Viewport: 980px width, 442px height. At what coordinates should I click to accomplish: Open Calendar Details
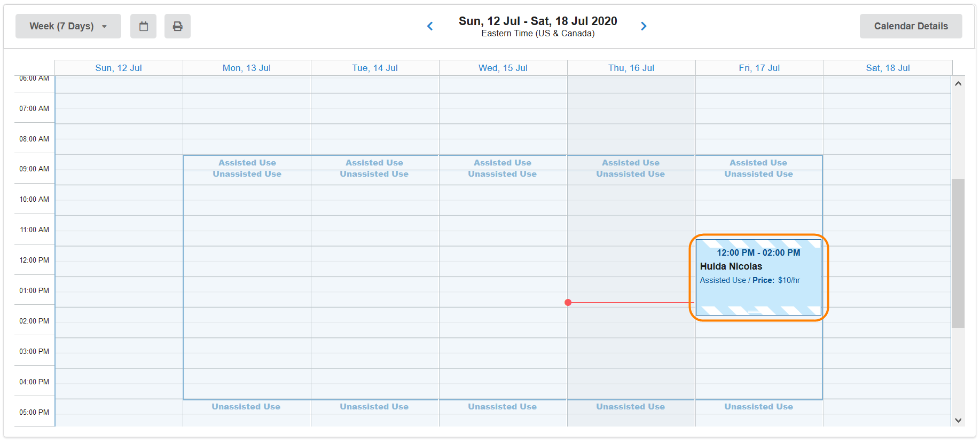911,26
